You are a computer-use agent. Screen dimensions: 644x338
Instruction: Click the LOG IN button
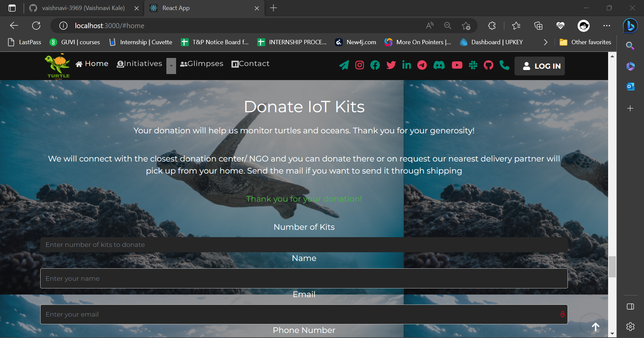(540, 66)
